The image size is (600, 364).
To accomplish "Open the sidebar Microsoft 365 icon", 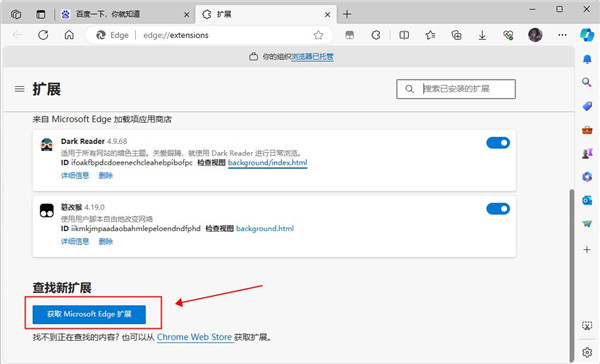I will (x=587, y=176).
